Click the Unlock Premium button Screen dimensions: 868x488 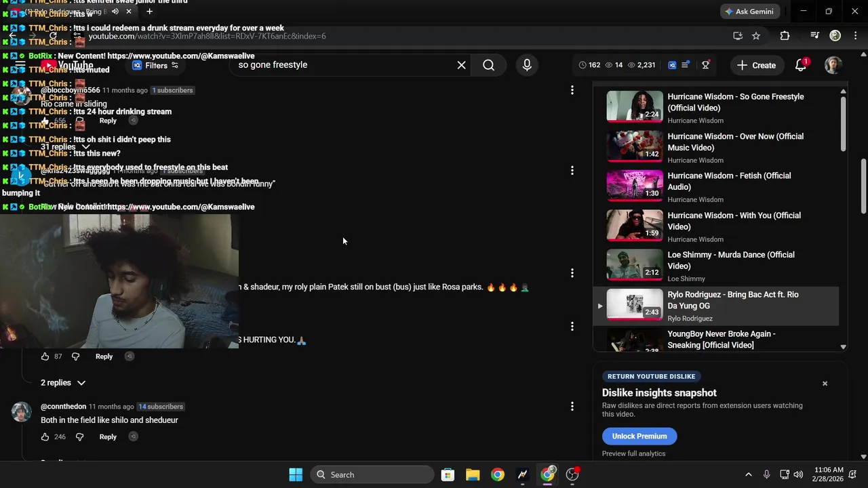pos(639,436)
